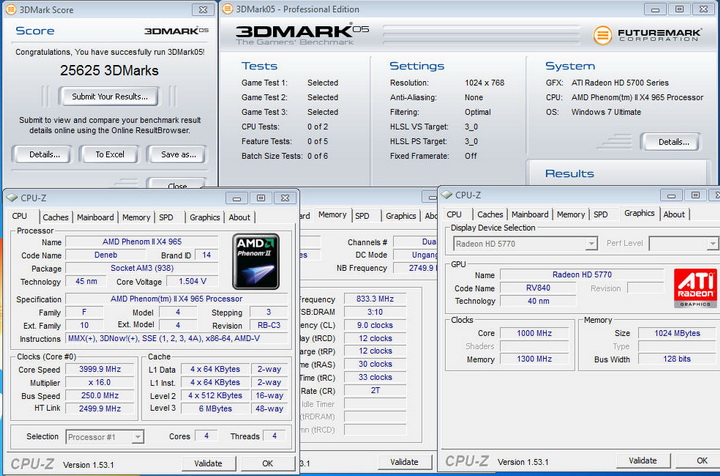Open SPD tab in left CPU-Z
The image size is (720, 476).
tap(166, 217)
